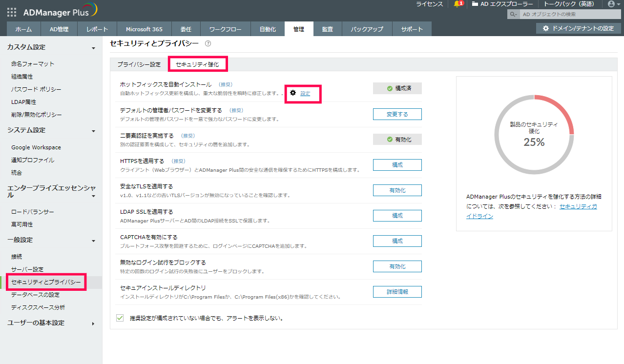Click 構成 button for HTTPS
Screen dimensions: 624x364
pyautogui.click(x=397, y=165)
